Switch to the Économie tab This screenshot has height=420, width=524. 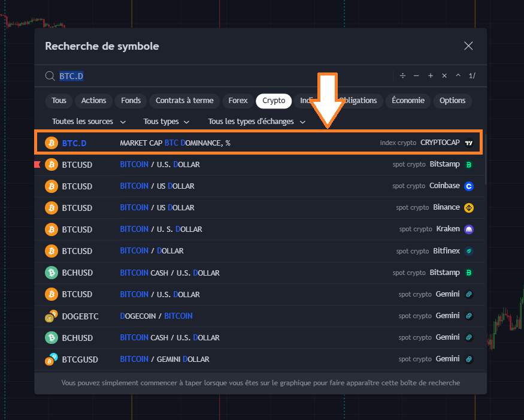(x=408, y=101)
